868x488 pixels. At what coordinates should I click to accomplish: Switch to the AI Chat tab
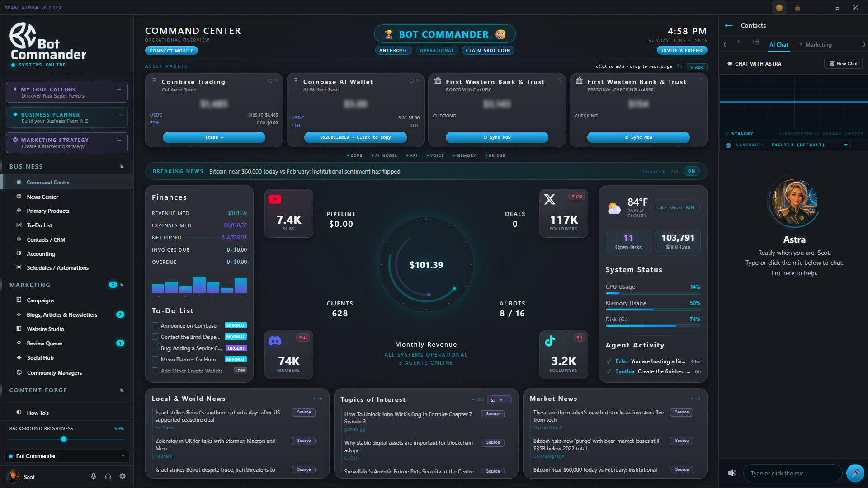778,44
